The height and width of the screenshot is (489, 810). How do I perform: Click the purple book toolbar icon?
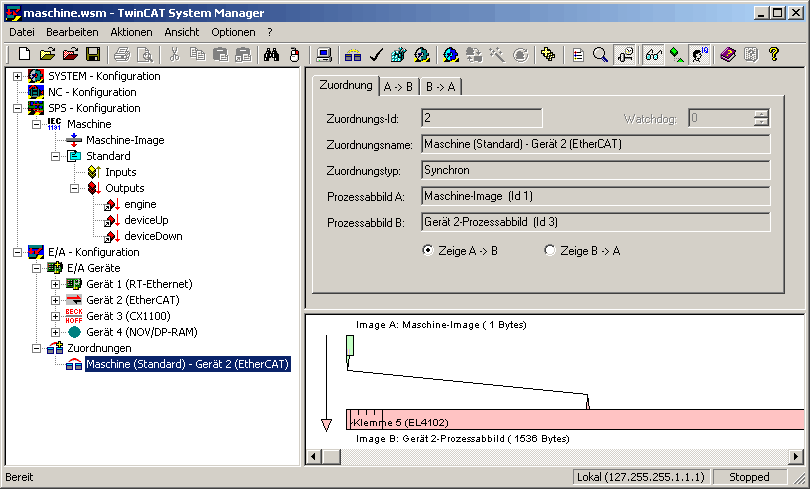tap(728, 54)
